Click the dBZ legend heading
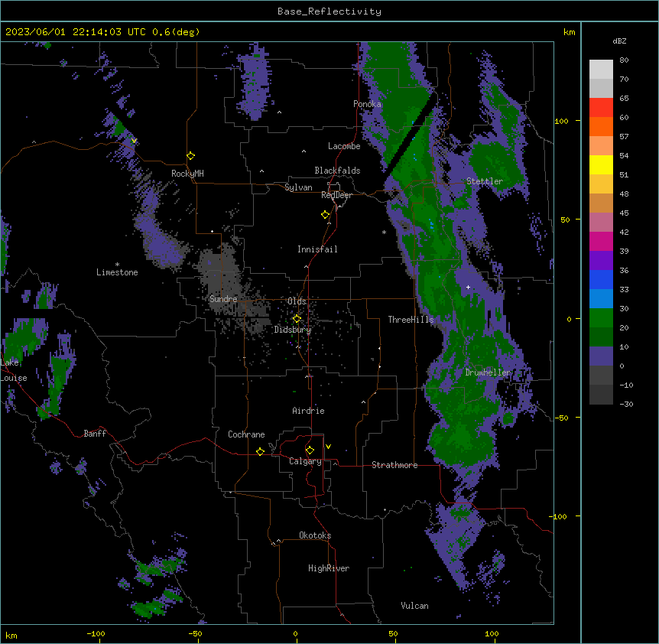659x644 pixels. (x=619, y=41)
